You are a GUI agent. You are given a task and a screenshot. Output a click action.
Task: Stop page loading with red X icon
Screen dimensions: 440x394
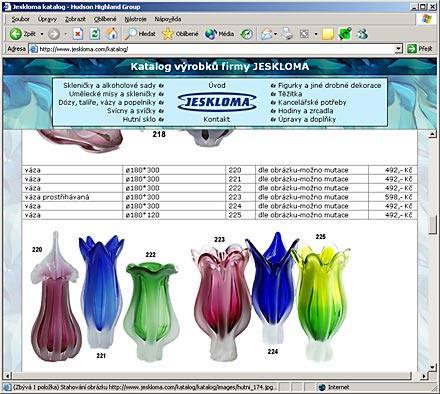(x=78, y=34)
